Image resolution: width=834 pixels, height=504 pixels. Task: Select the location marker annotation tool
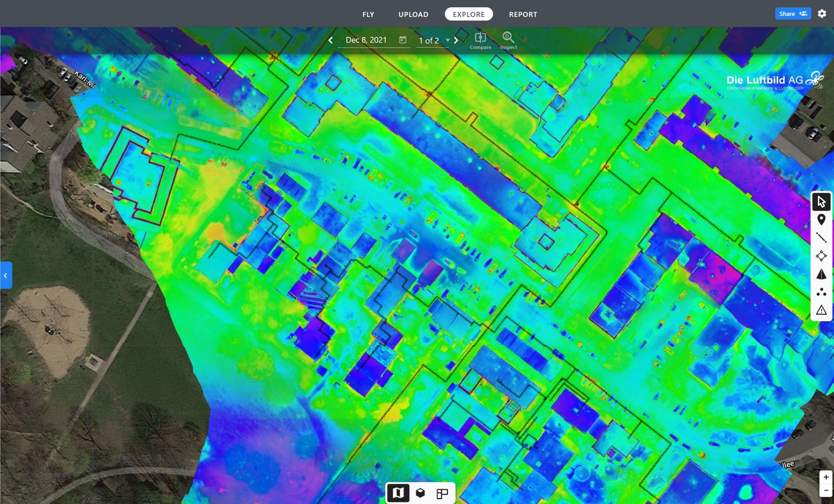pyautogui.click(x=821, y=220)
